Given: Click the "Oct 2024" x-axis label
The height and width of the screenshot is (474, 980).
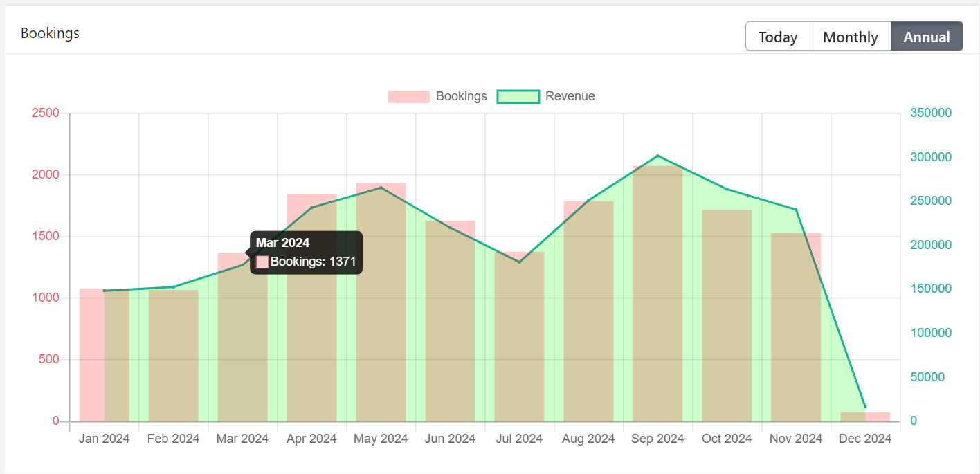Looking at the screenshot, I should coord(727,439).
